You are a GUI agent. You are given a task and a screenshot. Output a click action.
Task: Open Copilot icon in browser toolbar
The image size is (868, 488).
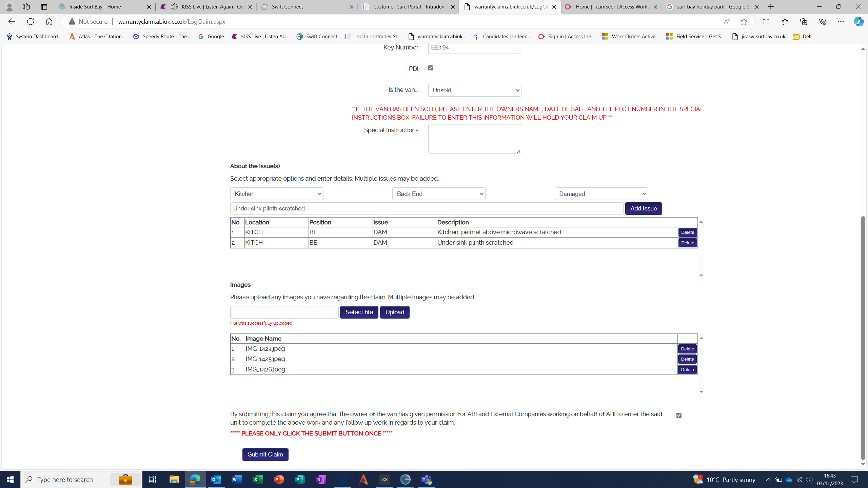[x=858, y=22]
